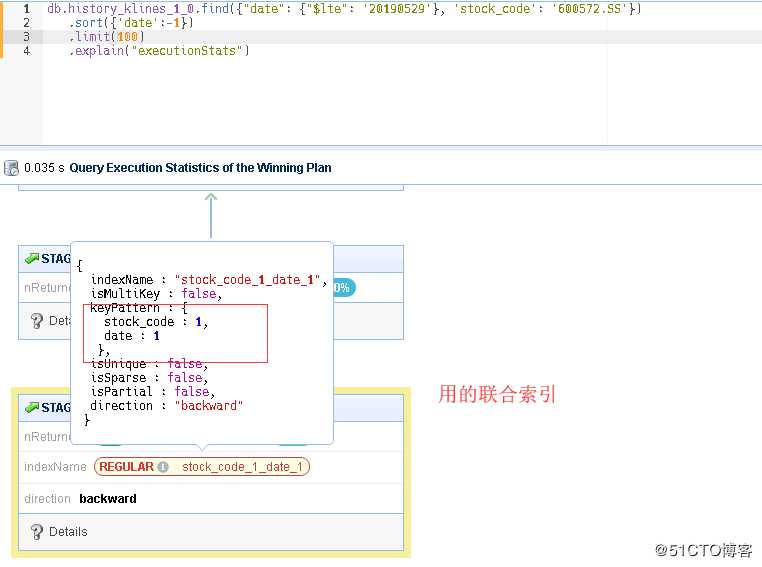
Task: Click the REGULAR index type label
Action: click(126, 467)
